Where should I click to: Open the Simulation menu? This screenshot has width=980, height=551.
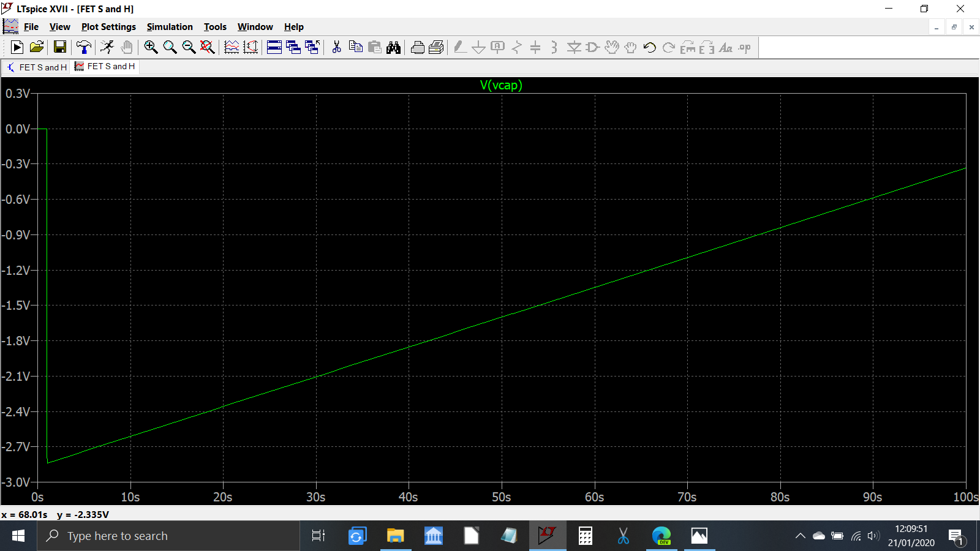(x=170, y=27)
